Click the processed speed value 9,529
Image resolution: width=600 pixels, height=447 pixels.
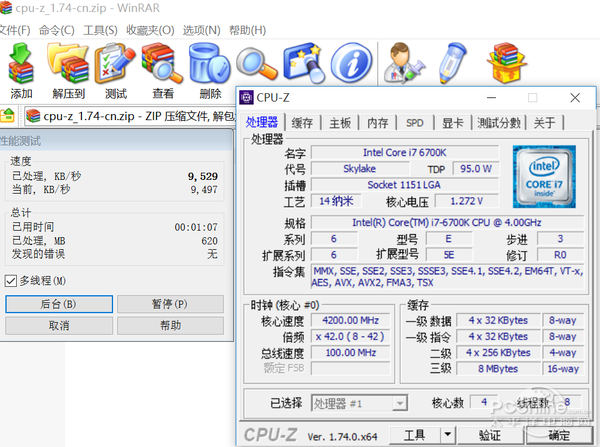(203, 176)
